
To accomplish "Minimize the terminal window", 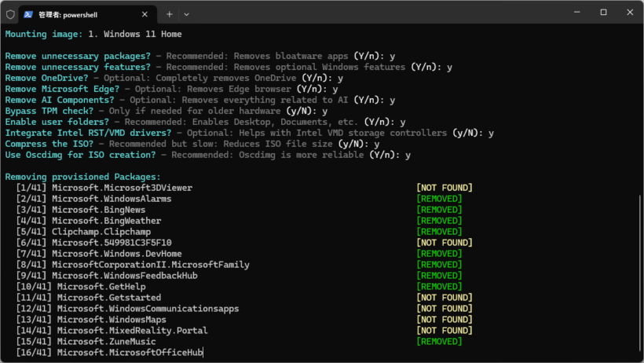I will click(576, 12).
